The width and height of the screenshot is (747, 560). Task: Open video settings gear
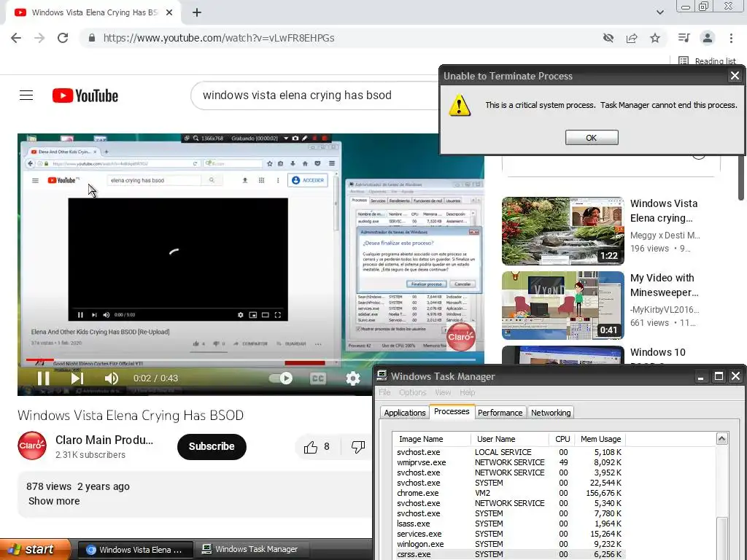tap(352, 378)
